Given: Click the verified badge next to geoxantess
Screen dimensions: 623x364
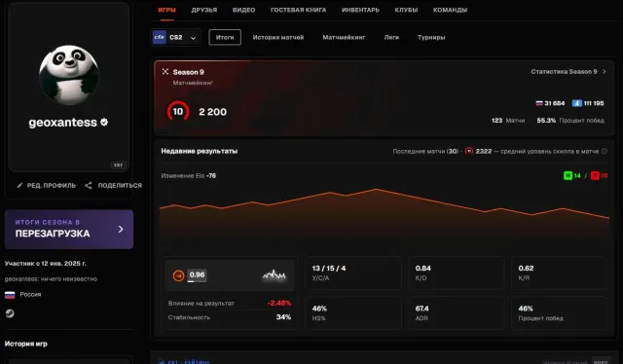Looking at the screenshot, I should 104,123.
